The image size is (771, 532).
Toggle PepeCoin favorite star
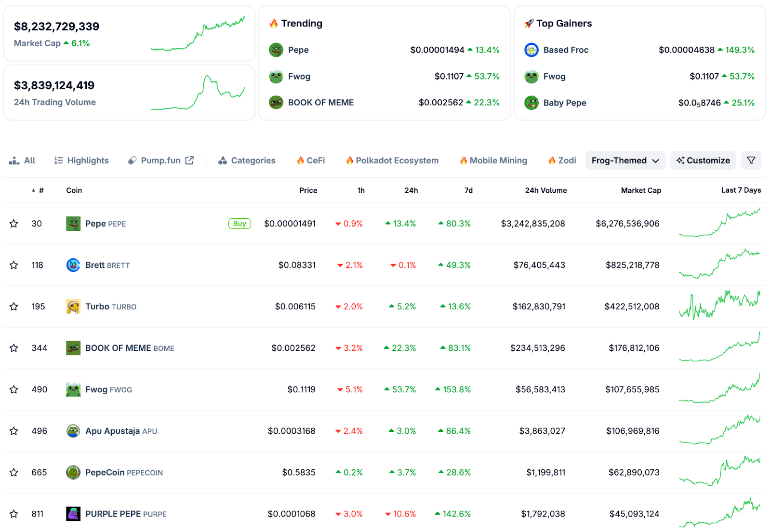click(14, 472)
